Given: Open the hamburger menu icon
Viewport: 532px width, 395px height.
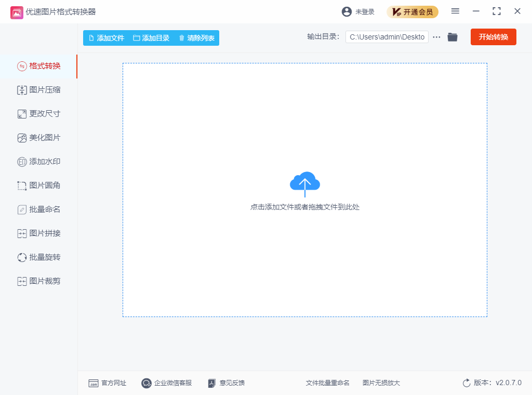Looking at the screenshot, I should point(455,11).
